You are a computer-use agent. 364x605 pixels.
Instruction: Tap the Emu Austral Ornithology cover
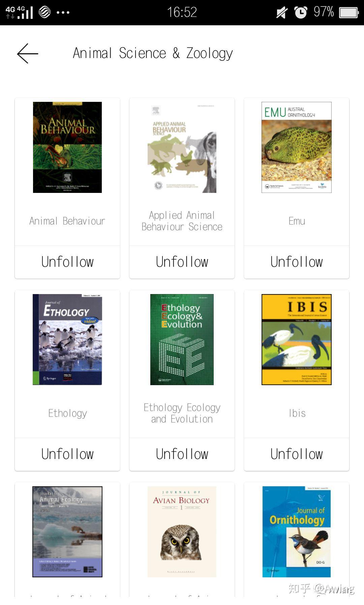coord(297,147)
